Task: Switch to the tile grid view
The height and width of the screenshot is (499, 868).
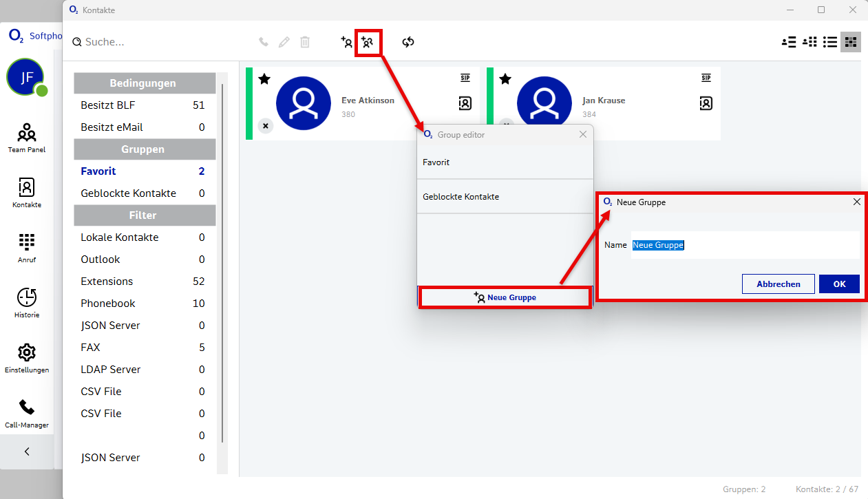Action: (x=851, y=42)
